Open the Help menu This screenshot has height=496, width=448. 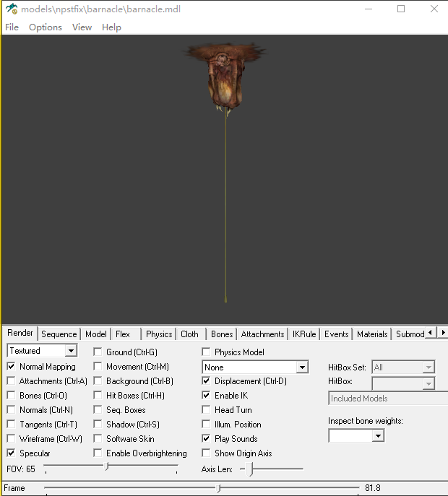pyautogui.click(x=111, y=27)
